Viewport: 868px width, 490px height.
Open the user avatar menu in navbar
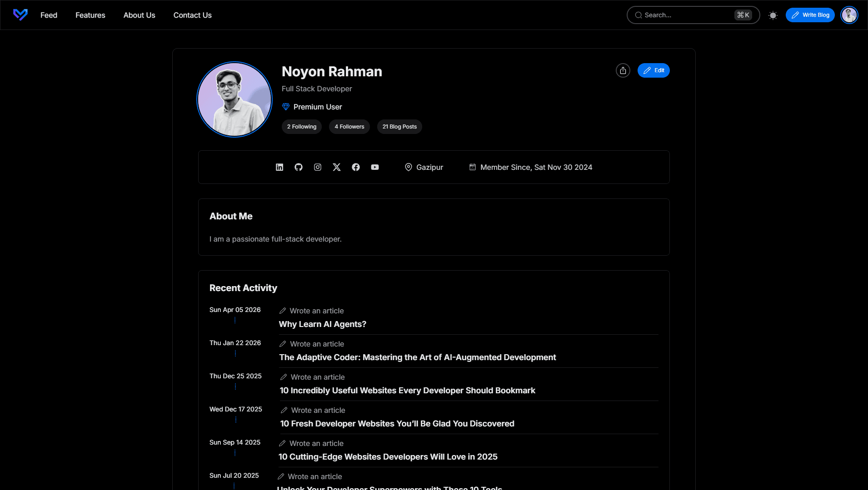pos(849,15)
